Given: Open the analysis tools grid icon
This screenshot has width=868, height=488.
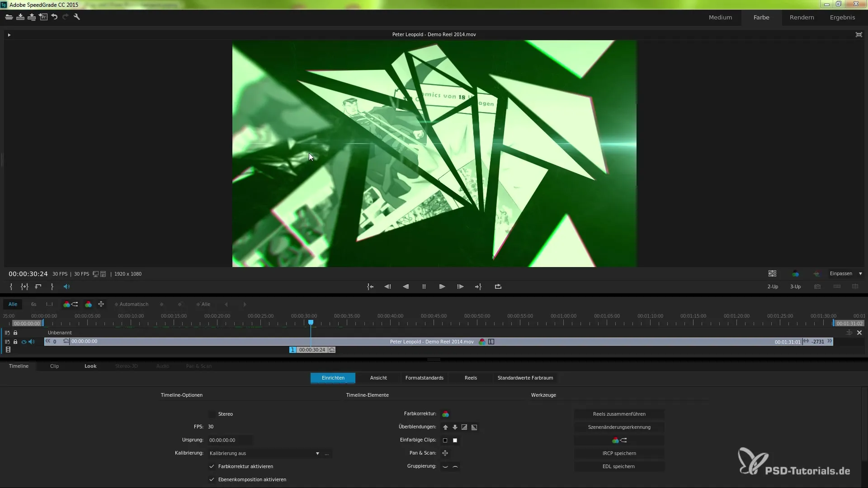Looking at the screenshot, I should pyautogui.click(x=772, y=273).
